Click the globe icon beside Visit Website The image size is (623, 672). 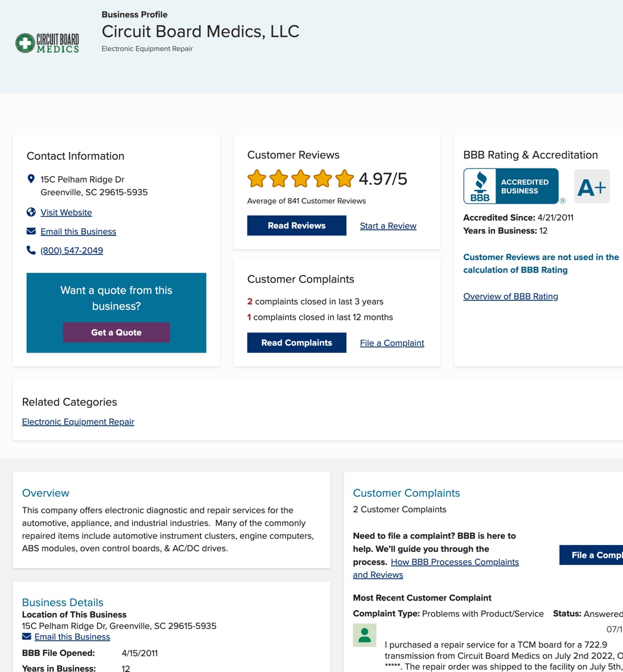click(x=31, y=212)
